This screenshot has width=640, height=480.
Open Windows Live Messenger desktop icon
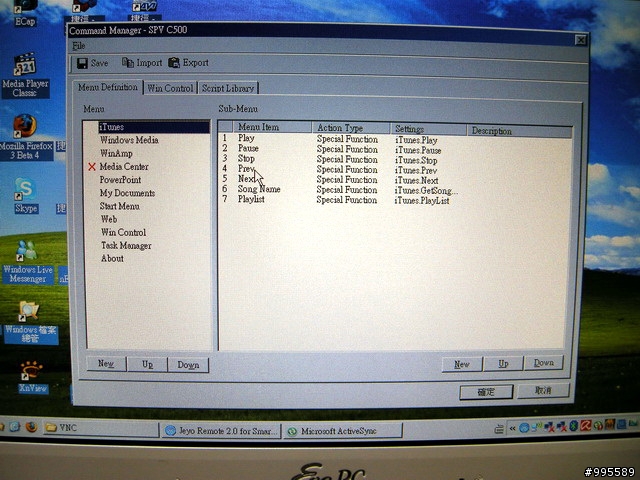point(27,262)
